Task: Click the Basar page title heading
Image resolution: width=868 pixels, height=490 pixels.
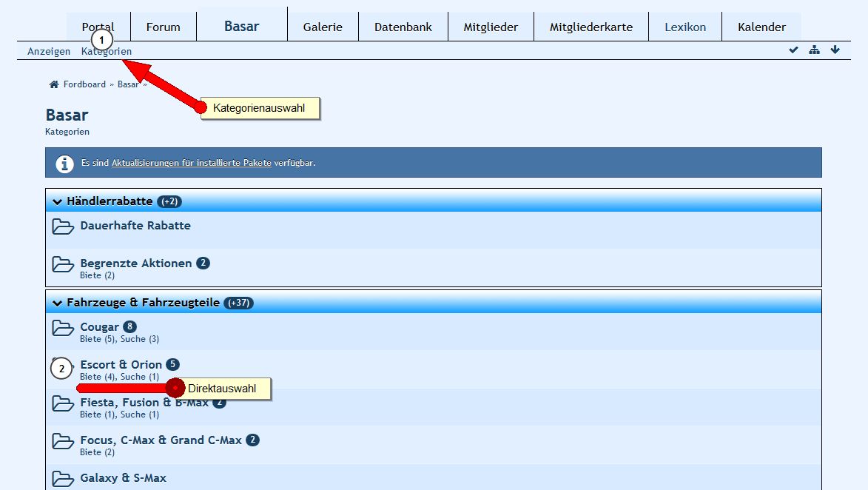Action: point(67,115)
